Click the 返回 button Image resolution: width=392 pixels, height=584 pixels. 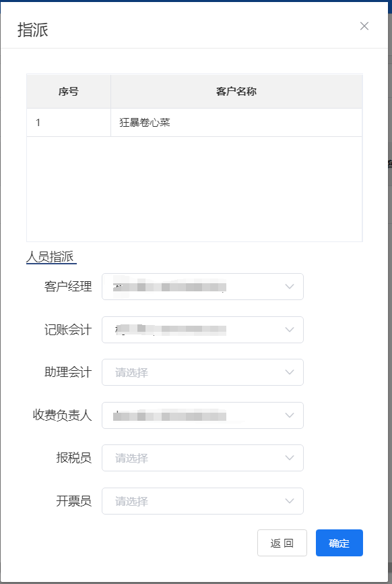282,543
